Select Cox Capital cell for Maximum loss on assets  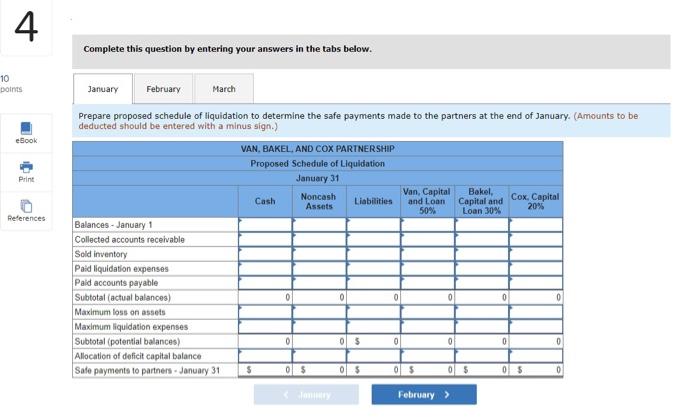pos(536,312)
